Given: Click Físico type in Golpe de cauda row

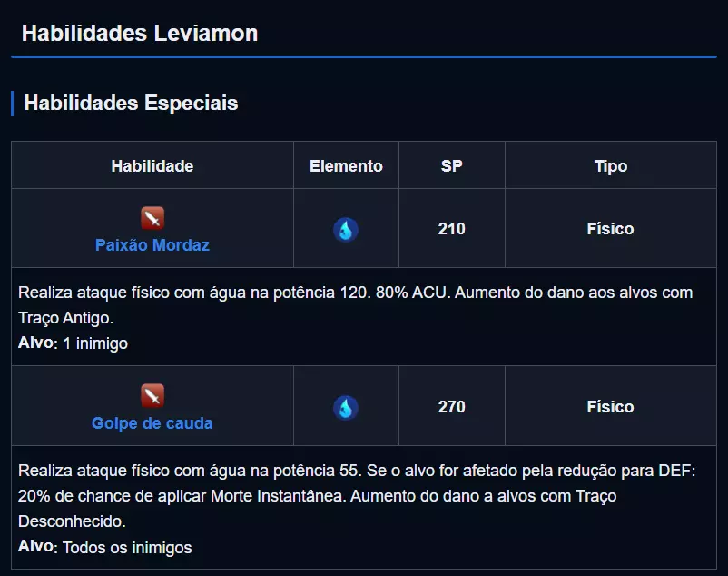Looking at the screenshot, I should [610, 407].
